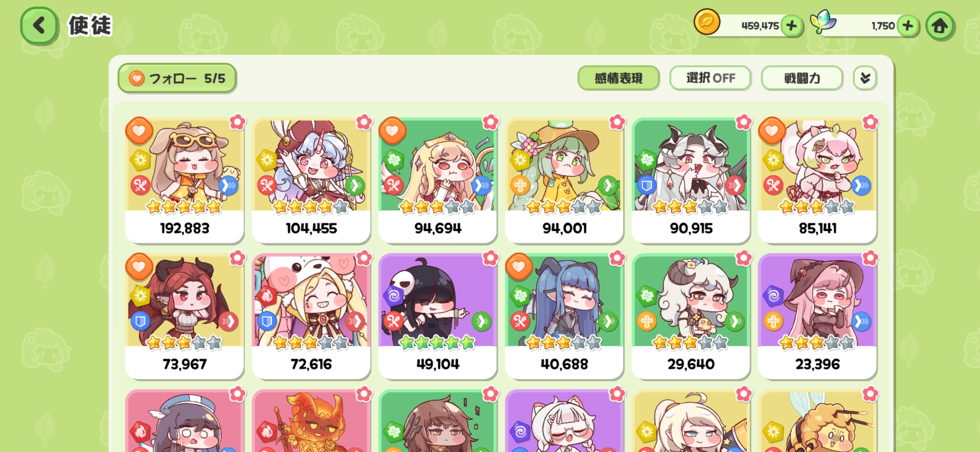Click the crossed-tools icon on 49,104 card
980x452 pixels.
pyautogui.click(x=393, y=321)
